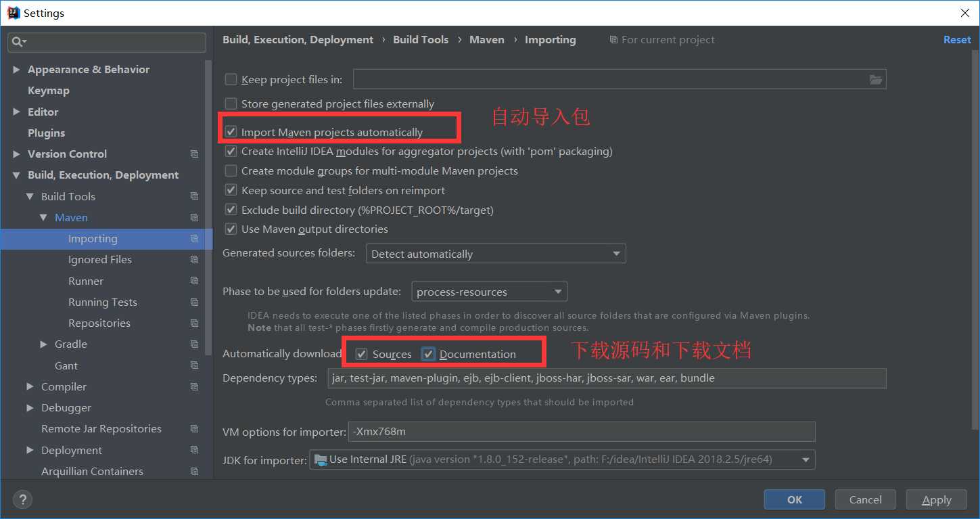Uncheck 'Import Maven projects automatically'

tap(231, 132)
